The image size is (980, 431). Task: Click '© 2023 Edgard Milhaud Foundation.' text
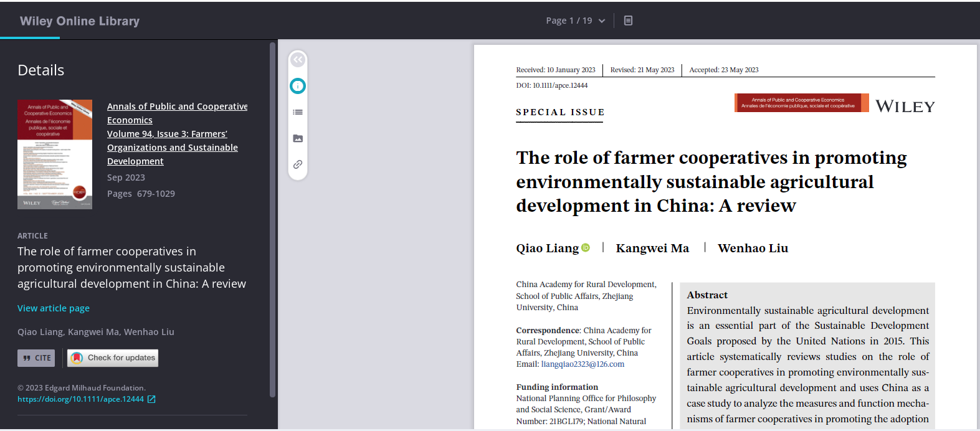[x=82, y=388]
